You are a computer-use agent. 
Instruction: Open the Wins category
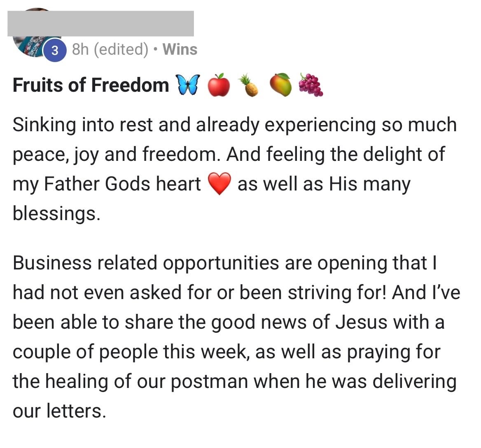click(x=180, y=49)
